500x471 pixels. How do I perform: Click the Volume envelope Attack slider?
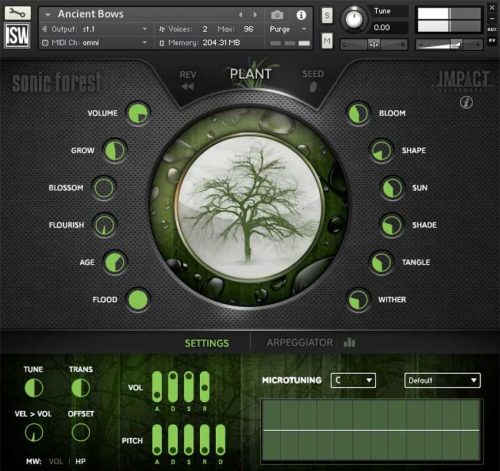157,387
